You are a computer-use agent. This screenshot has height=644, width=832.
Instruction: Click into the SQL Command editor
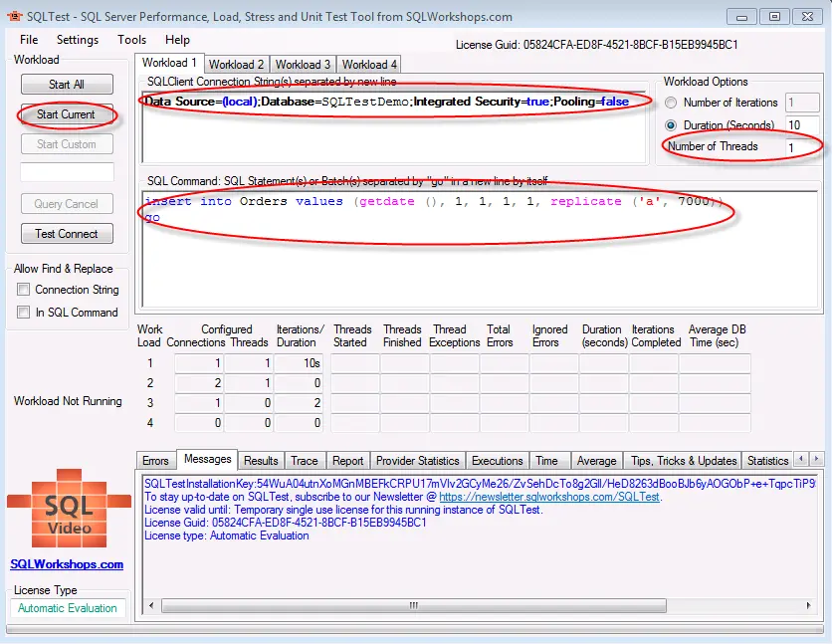[x=481, y=249]
